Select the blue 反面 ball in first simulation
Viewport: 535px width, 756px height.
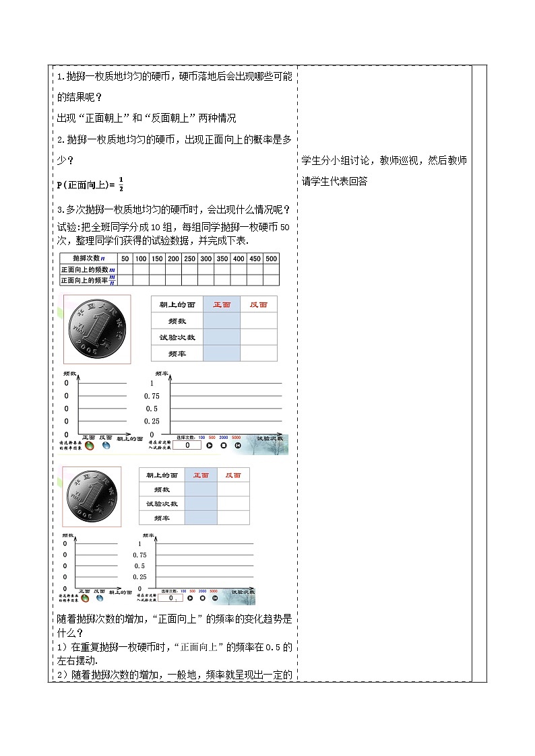click(106, 446)
